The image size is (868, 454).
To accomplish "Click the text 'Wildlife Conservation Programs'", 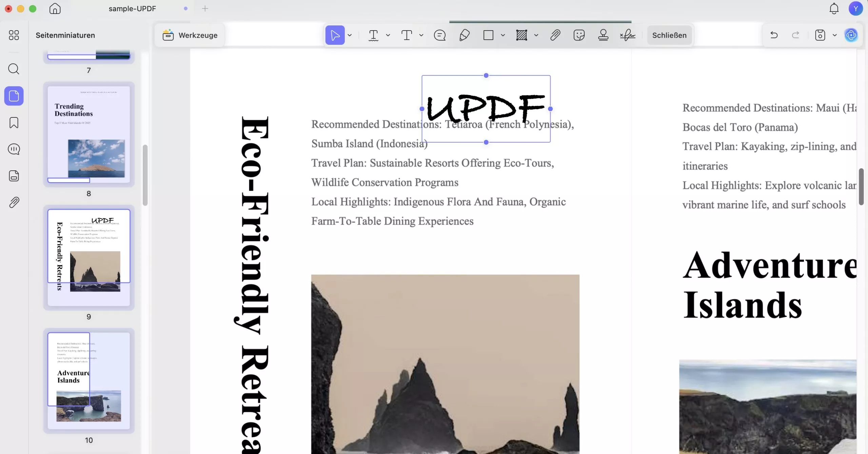I will (385, 183).
